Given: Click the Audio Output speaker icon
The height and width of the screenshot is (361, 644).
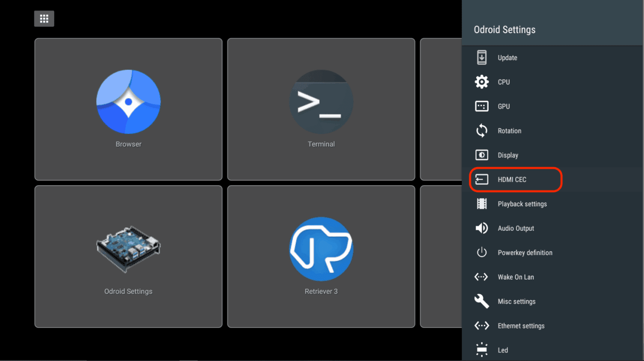Looking at the screenshot, I should click(x=482, y=228).
